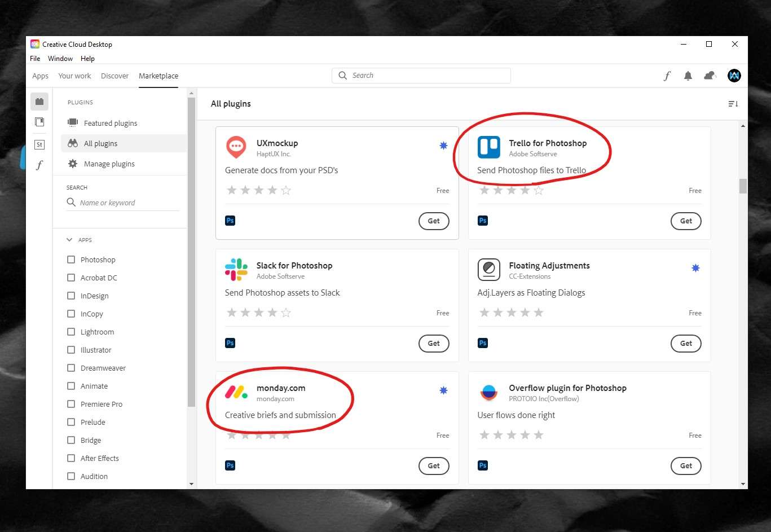Click the sort plugins icon

tap(733, 104)
